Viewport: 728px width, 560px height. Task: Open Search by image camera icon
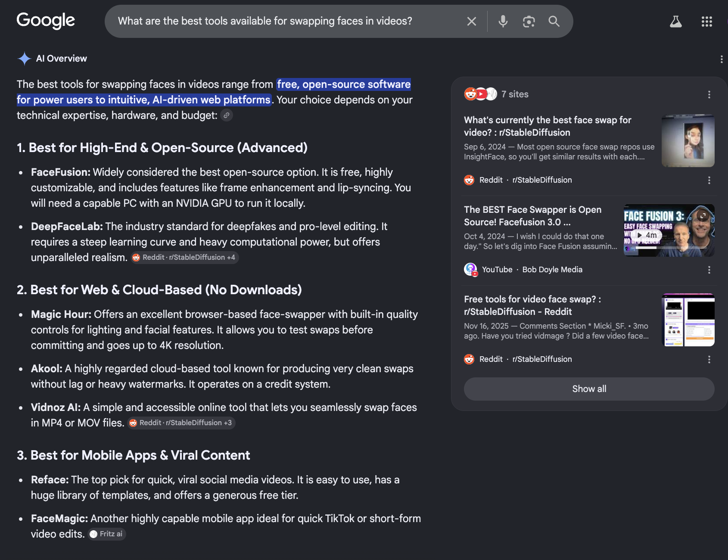529,21
